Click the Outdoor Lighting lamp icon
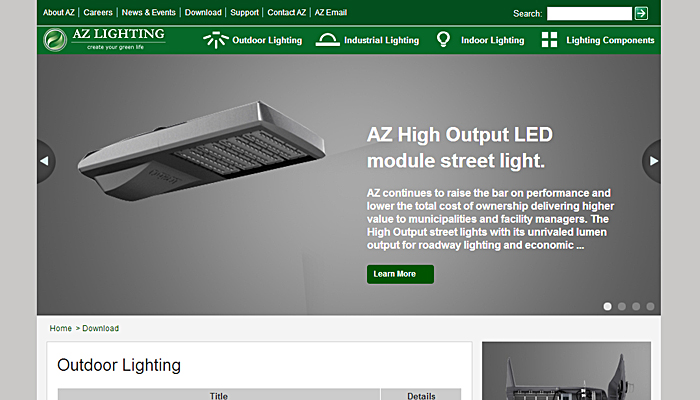The width and height of the screenshot is (700, 400). point(216,40)
